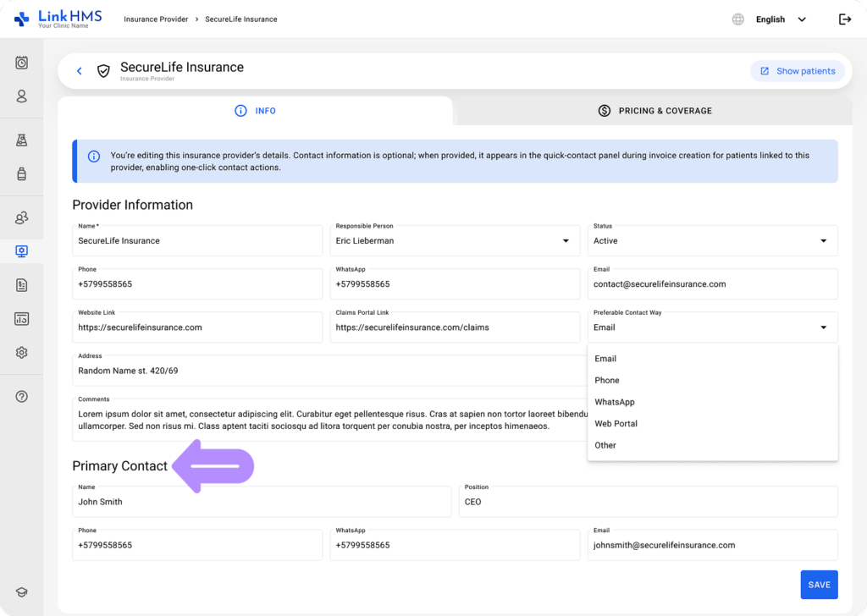The width and height of the screenshot is (867, 616).
Task: Open the graduation cap tutorials icon
Action: 21,592
